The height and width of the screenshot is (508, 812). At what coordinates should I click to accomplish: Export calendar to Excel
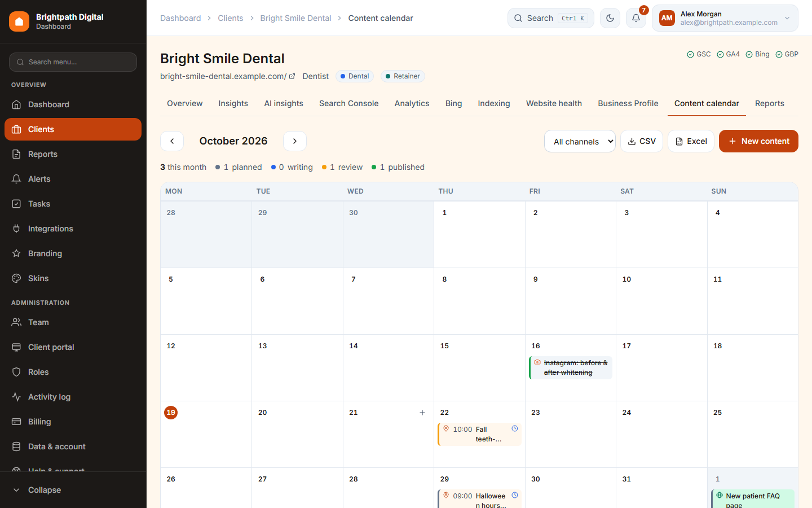(x=691, y=141)
